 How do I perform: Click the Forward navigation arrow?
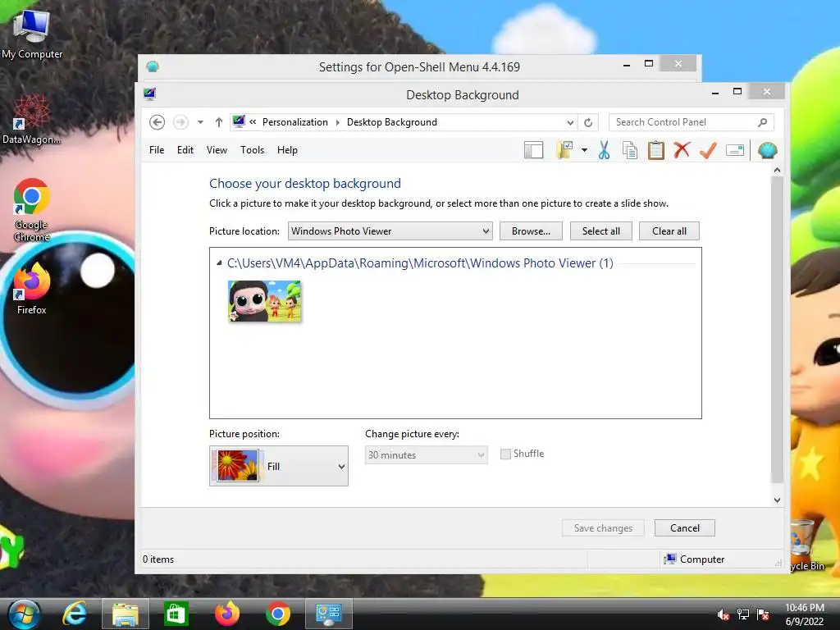click(181, 122)
